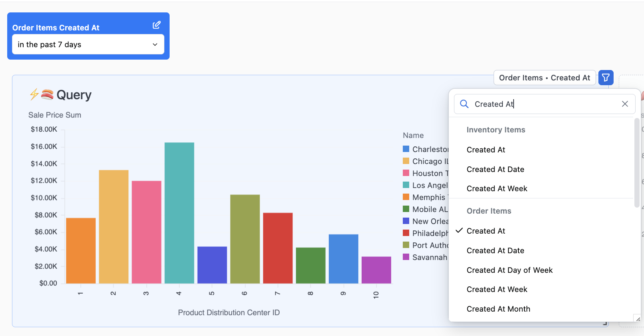Choose Created At Day of Week
This screenshot has width=644, height=336.
tap(509, 270)
